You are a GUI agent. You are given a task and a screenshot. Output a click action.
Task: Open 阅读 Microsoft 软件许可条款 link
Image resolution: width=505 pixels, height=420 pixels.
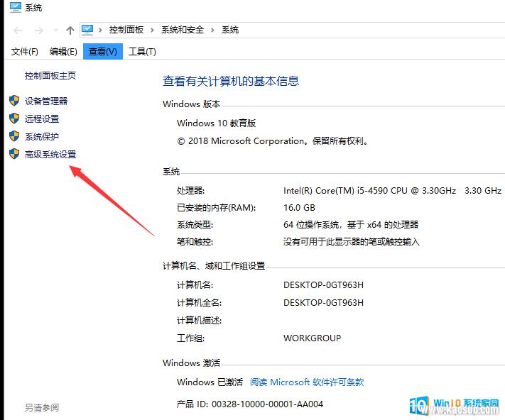pos(307,382)
